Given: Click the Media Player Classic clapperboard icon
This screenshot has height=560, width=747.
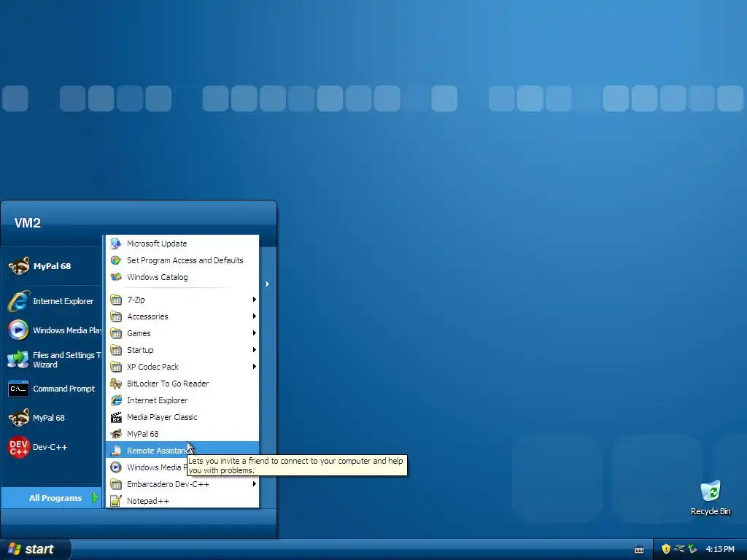Looking at the screenshot, I should click(116, 417).
